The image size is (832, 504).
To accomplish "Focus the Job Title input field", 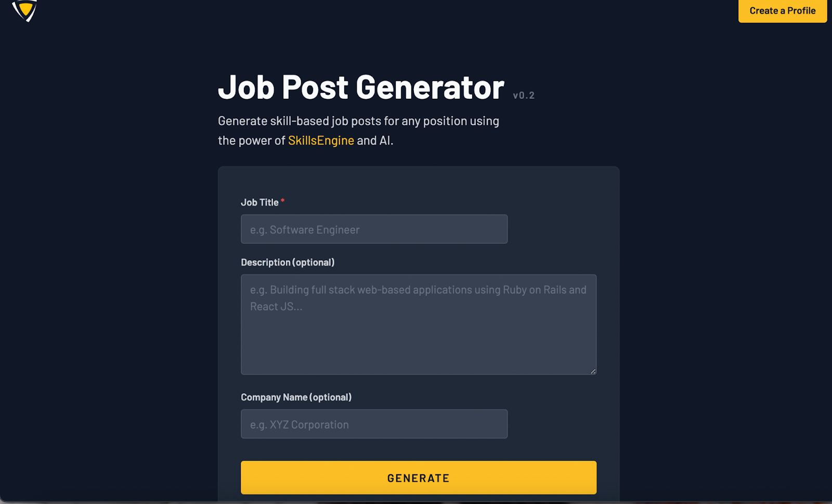I will [x=374, y=229].
